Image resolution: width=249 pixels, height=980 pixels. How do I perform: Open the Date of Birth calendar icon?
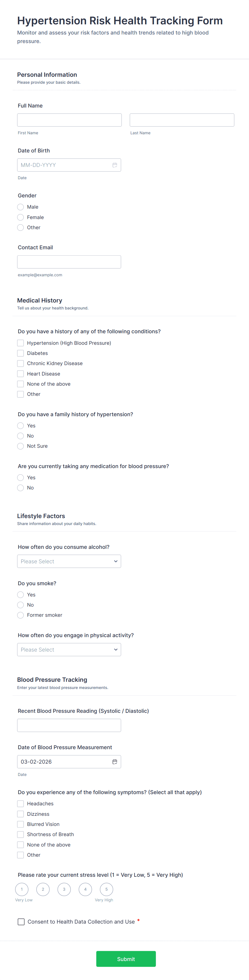pos(115,165)
